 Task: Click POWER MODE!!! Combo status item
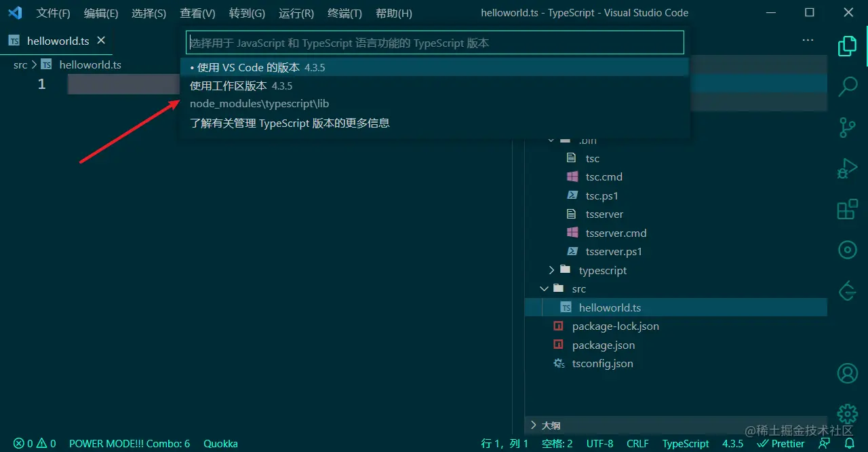coord(130,444)
